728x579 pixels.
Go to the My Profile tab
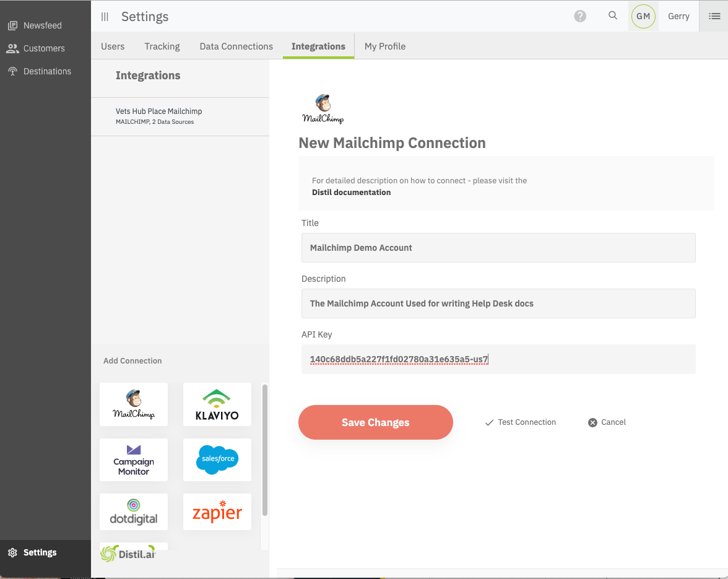tap(385, 46)
